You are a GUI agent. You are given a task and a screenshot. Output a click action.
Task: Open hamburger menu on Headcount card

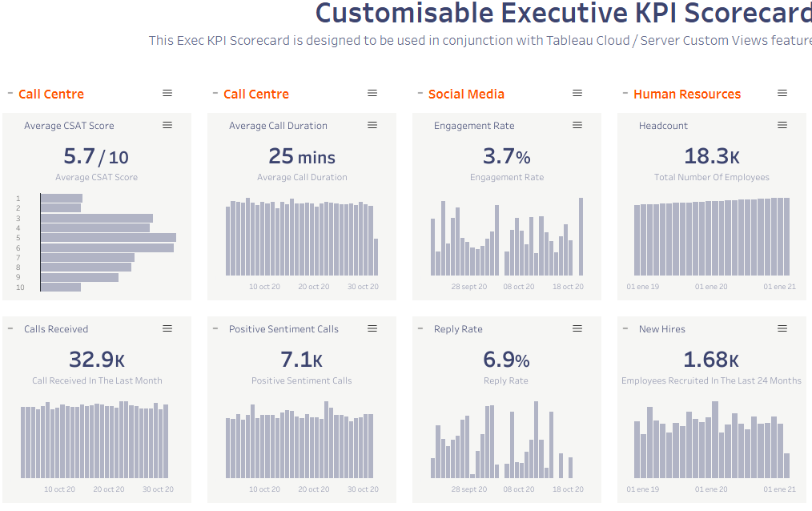point(782,125)
